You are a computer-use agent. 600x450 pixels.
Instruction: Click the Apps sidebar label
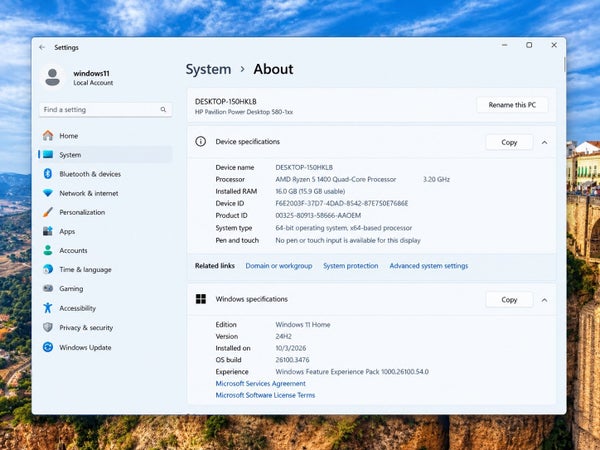(x=67, y=232)
